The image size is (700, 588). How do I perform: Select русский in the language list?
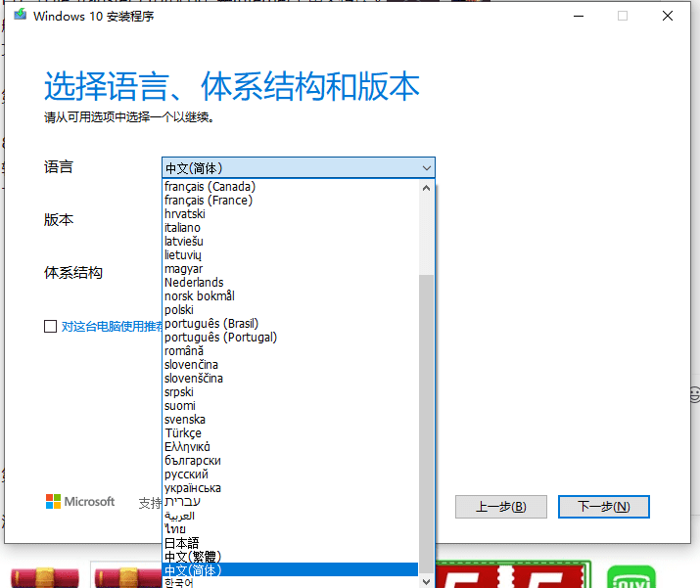click(186, 475)
